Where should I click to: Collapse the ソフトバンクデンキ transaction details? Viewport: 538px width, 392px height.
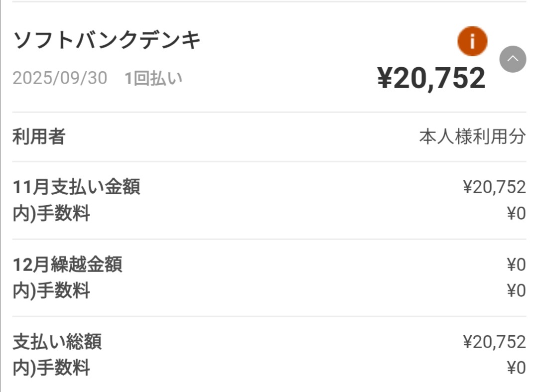513,59
